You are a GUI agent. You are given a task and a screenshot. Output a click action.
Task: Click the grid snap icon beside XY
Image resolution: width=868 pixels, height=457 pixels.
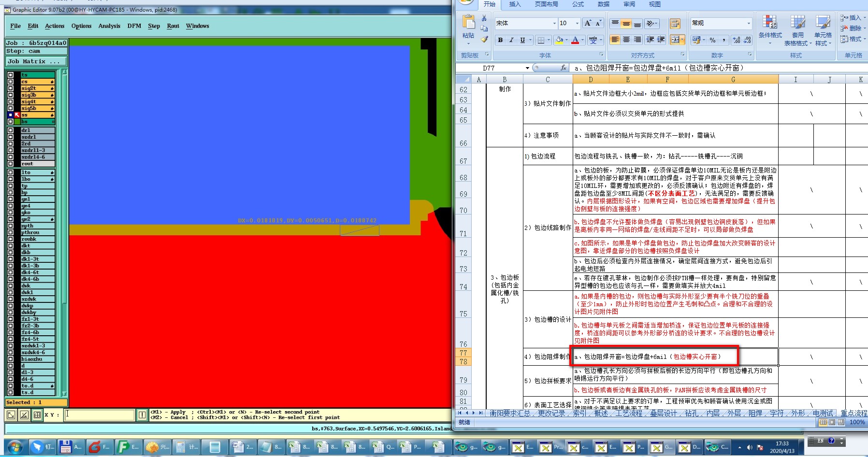(x=37, y=414)
